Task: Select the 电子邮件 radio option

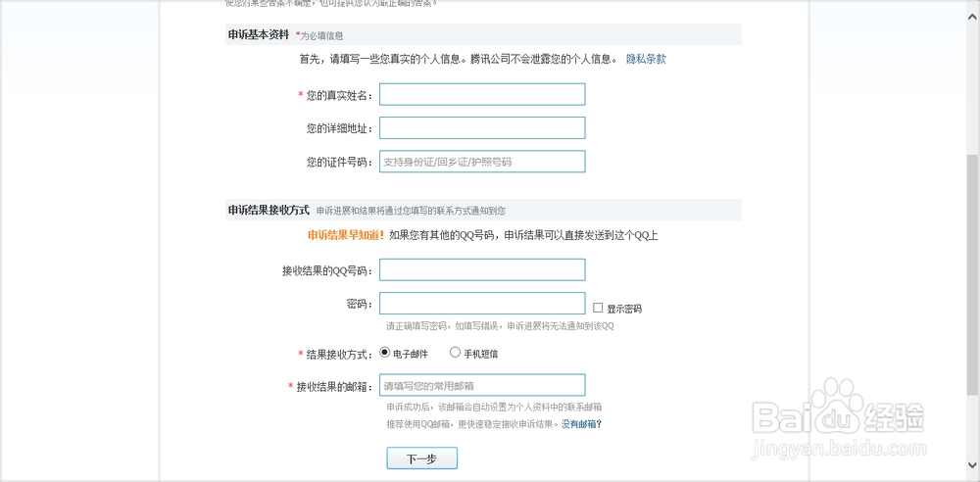Action: tap(385, 353)
